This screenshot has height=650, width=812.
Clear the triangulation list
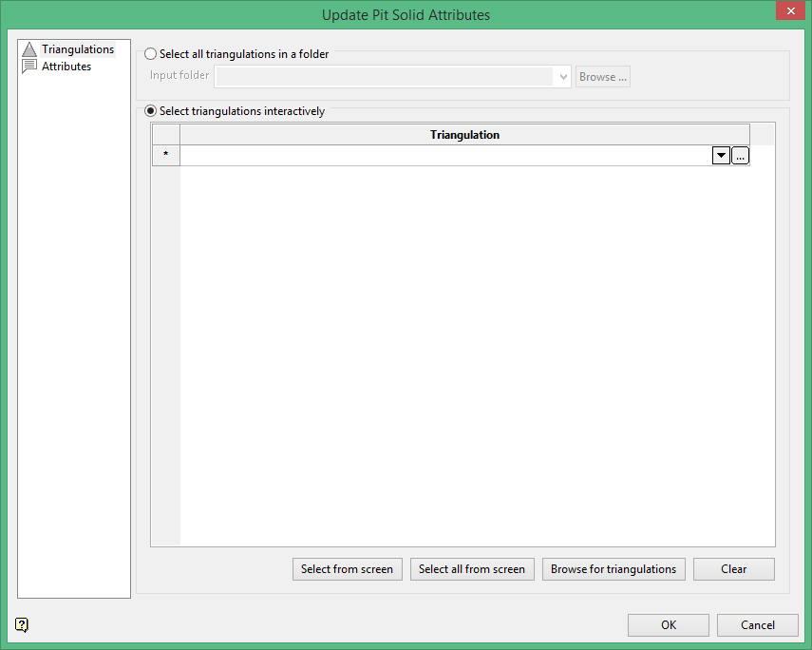click(734, 569)
